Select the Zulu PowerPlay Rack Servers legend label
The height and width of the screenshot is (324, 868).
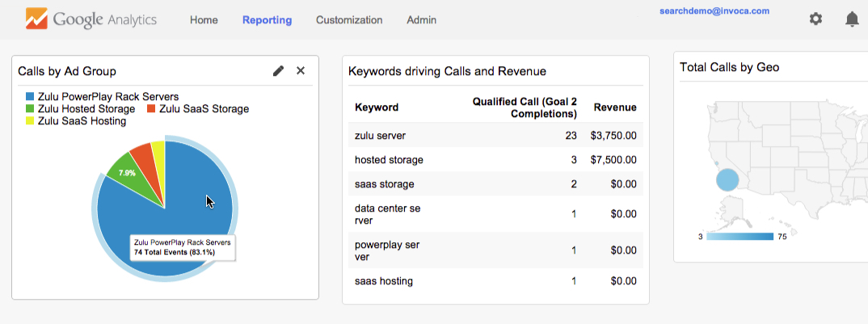click(108, 97)
